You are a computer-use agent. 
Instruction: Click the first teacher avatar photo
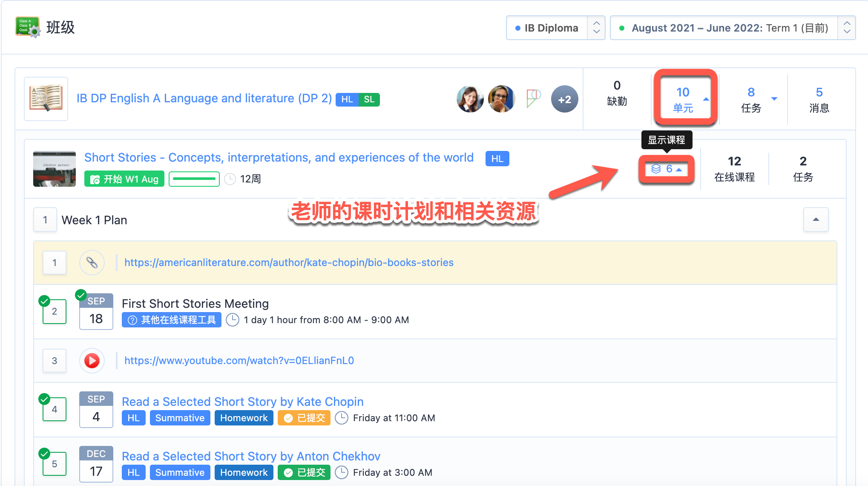[x=470, y=99]
